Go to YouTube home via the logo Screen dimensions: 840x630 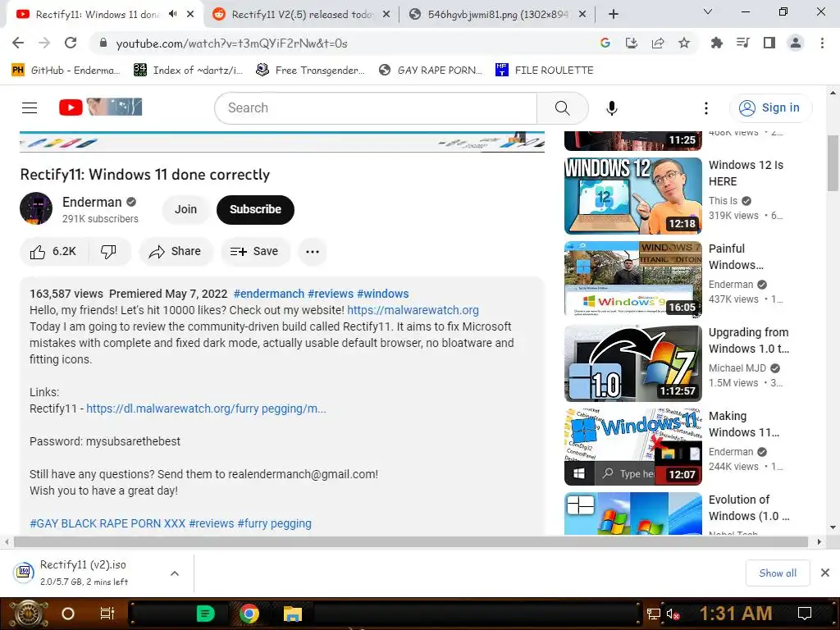100,107
